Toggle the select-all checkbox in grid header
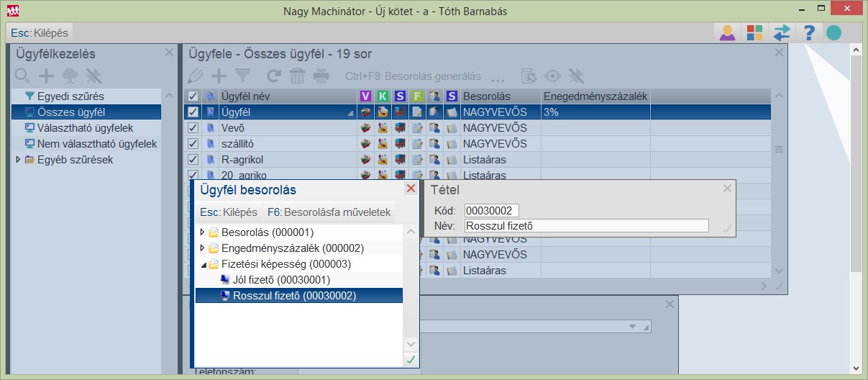 click(193, 96)
